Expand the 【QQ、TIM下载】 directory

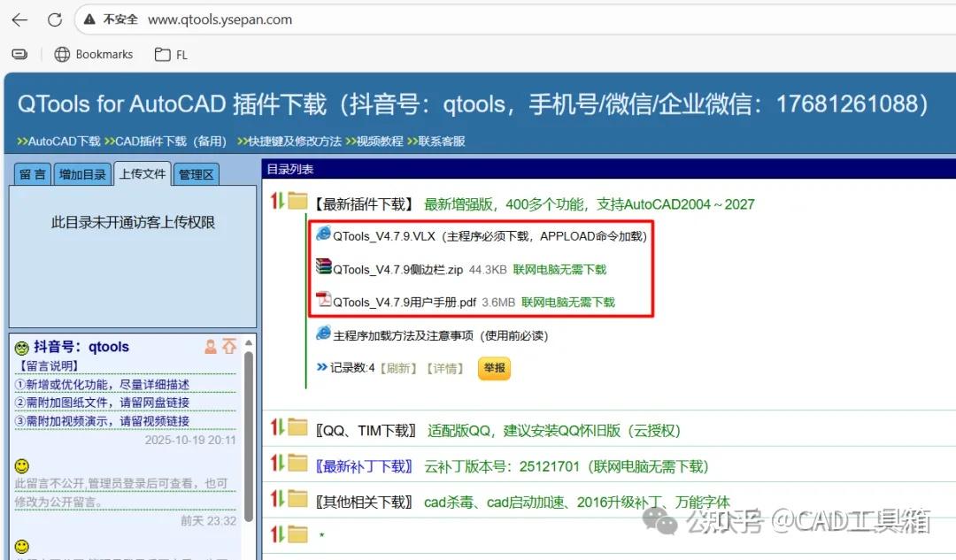tap(366, 431)
